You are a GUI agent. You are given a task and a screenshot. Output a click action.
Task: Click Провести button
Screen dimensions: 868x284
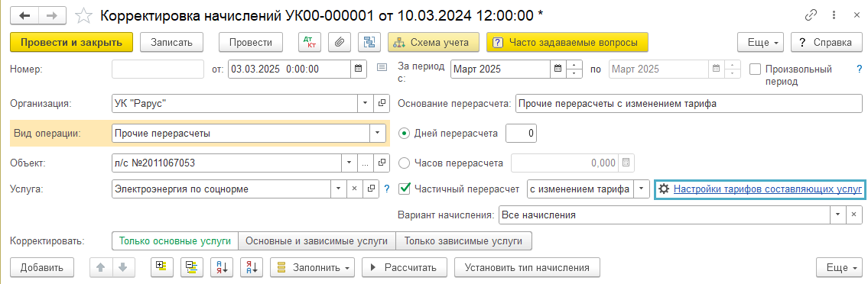[251, 42]
